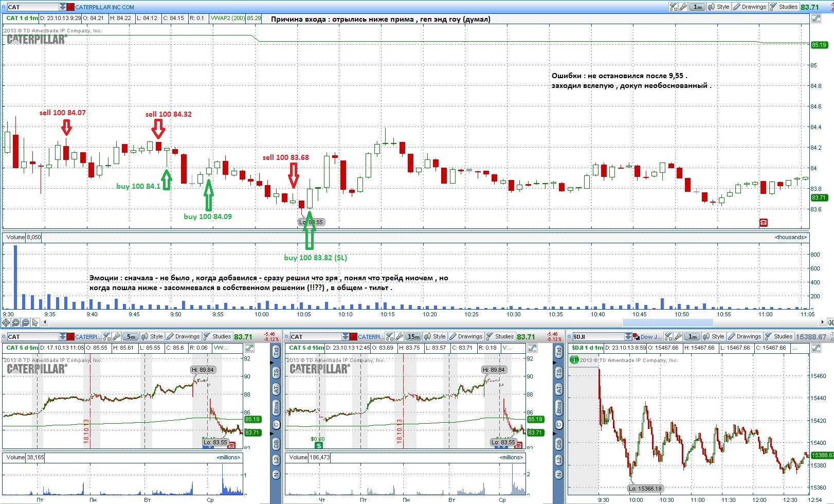Click the main chart horizontal scrollbar thumb
This screenshot has width=834, height=504.
coord(668,322)
